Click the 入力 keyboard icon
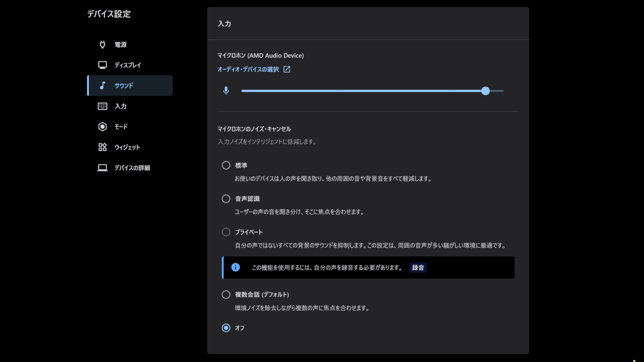 coord(102,106)
